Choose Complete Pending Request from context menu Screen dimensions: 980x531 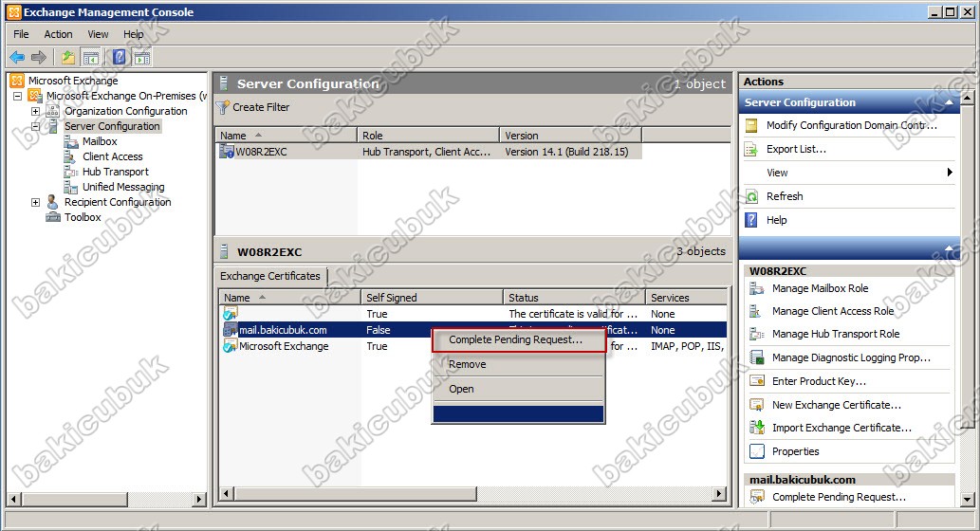pyautogui.click(x=515, y=339)
